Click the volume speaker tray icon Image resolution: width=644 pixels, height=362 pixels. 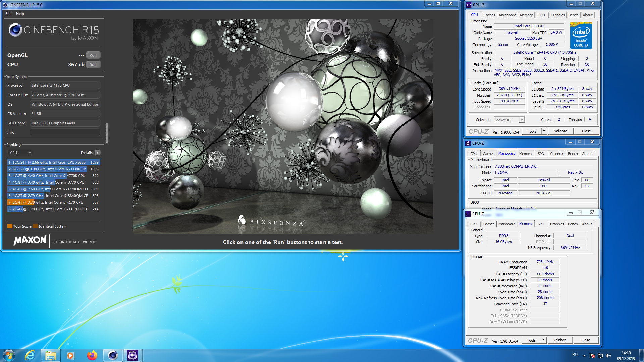(608, 356)
